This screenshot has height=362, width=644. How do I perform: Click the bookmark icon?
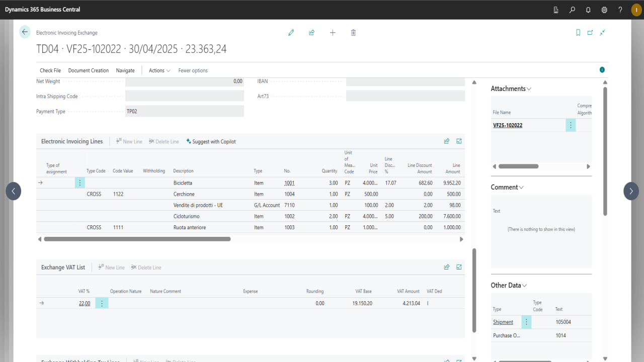(x=578, y=33)
